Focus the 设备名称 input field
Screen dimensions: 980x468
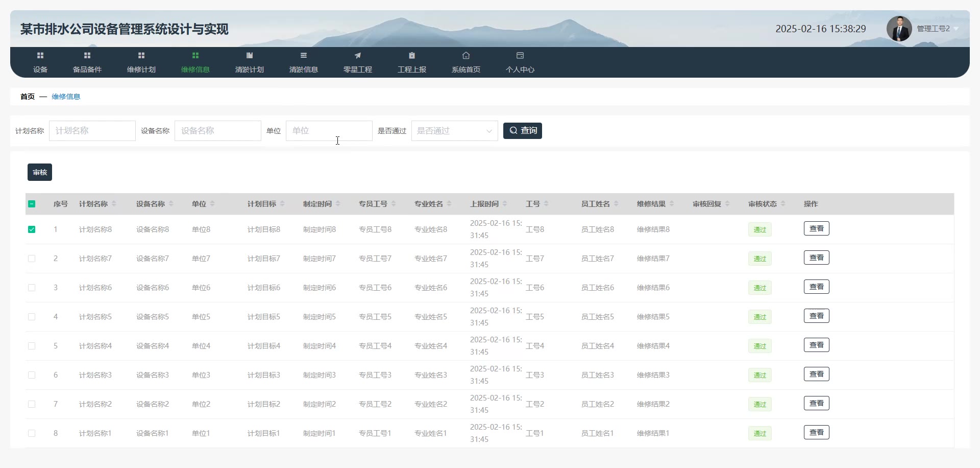[x=217, y=131]
